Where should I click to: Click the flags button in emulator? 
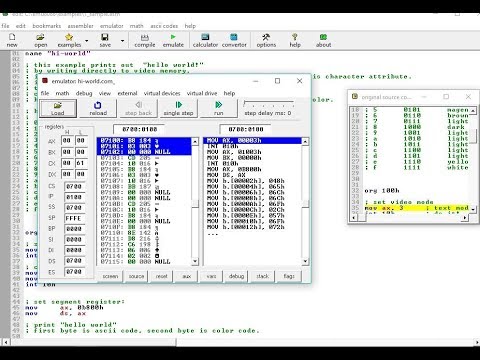(x=289, y=276)
